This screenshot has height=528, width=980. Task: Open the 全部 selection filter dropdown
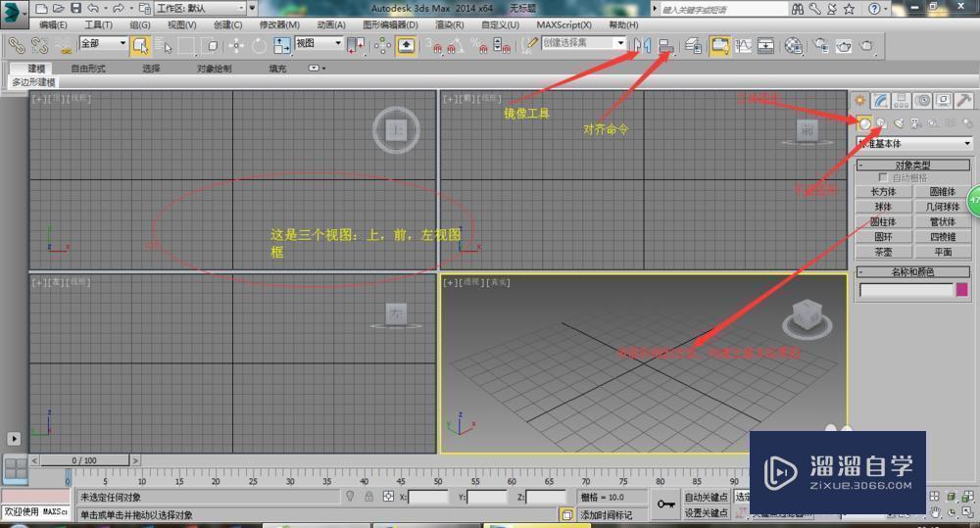click(x=103, y=43)
